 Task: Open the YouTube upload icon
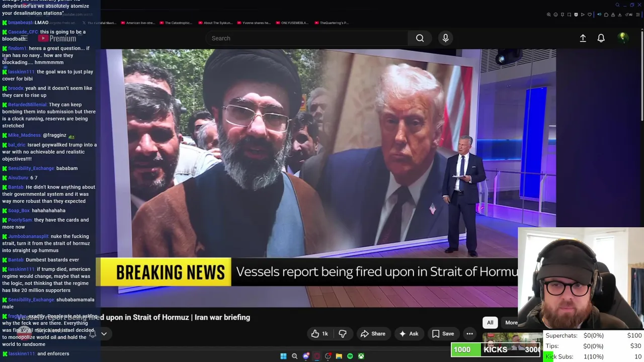point(583,38)
